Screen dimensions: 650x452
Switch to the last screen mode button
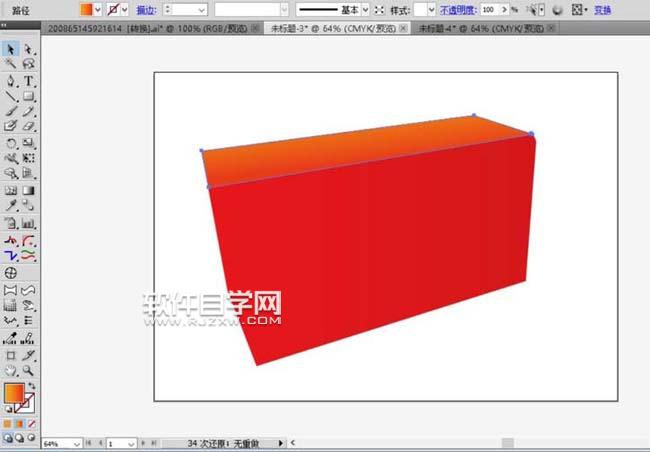point(32,437)
